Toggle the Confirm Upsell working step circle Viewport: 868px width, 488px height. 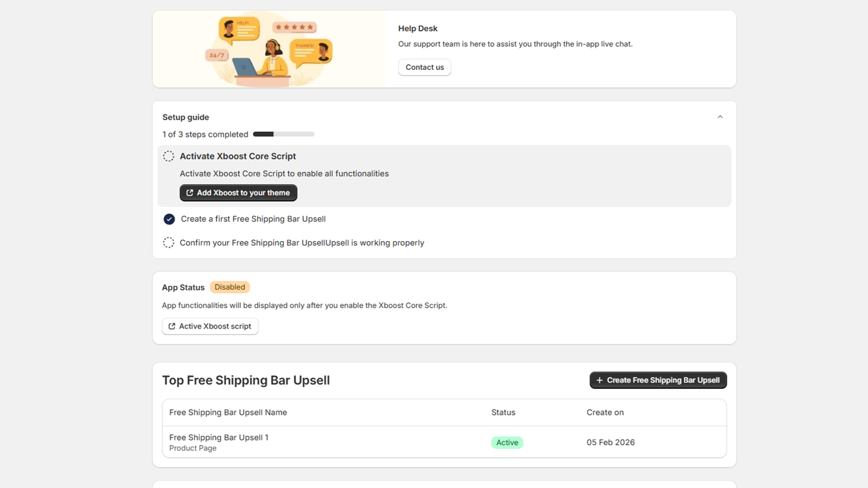click(169, 243)
